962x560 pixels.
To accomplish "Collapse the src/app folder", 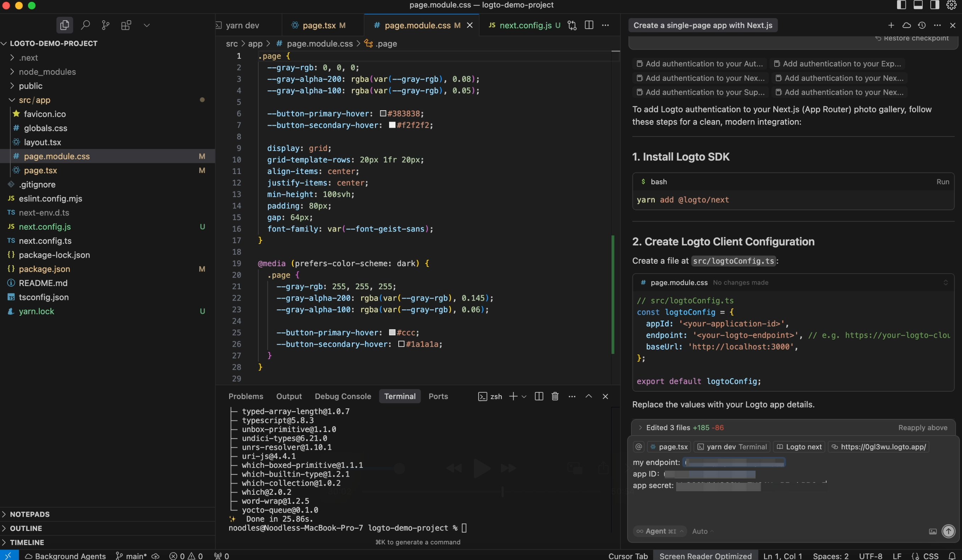I will pyautogui.click(x=34, y=100).
